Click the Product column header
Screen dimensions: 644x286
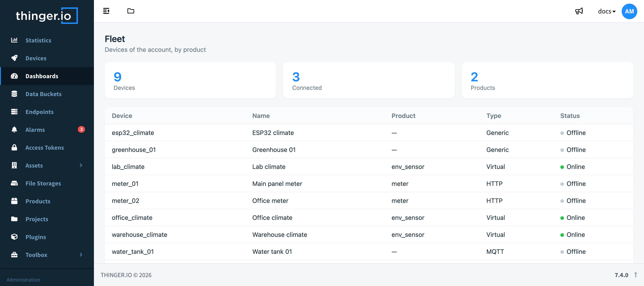coord(403,116)
